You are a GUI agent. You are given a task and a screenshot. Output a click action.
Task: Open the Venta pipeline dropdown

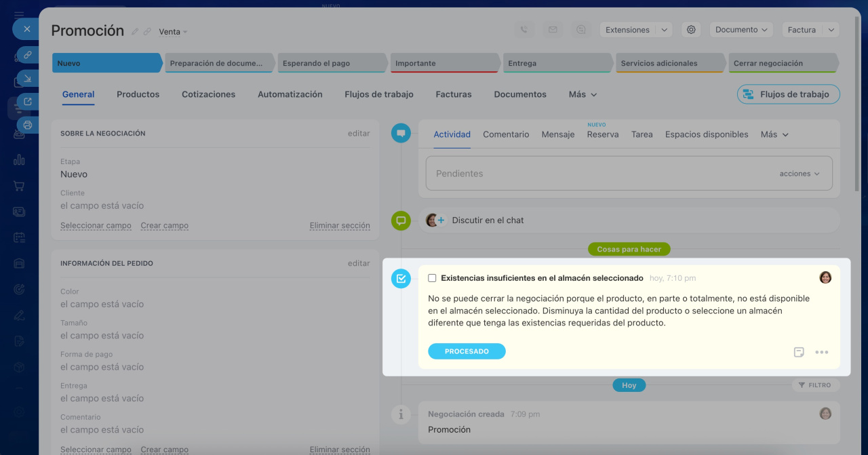click(x=173, y=32)
